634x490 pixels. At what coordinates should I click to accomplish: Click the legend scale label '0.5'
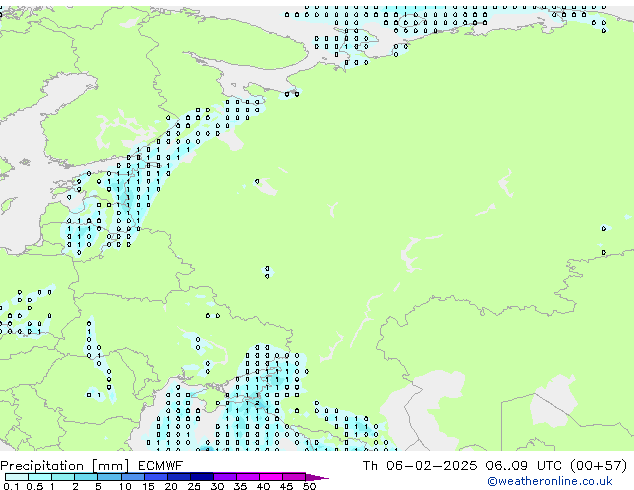pos(35,486)
